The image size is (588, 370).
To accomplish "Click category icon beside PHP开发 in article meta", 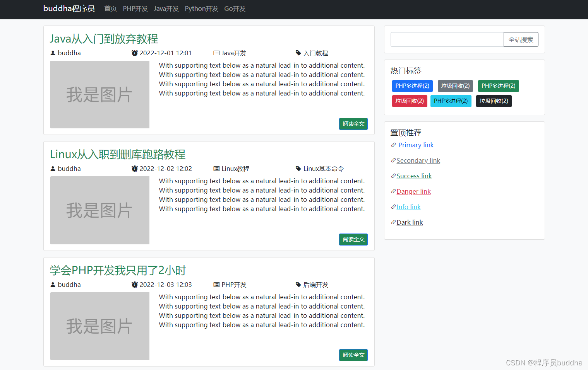I will (216, 285).
